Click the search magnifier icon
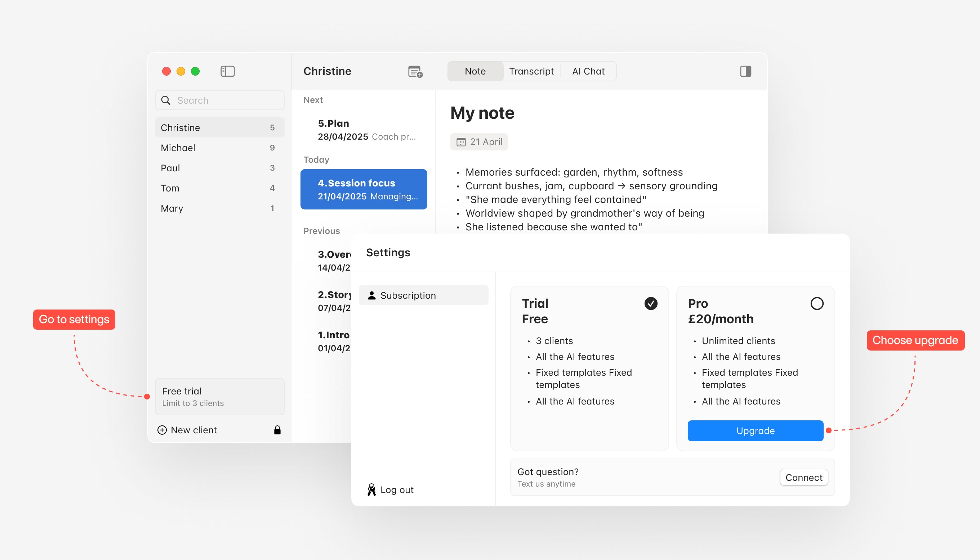The height and width of the screenshot is (560, 980). [x=165, y=100]
